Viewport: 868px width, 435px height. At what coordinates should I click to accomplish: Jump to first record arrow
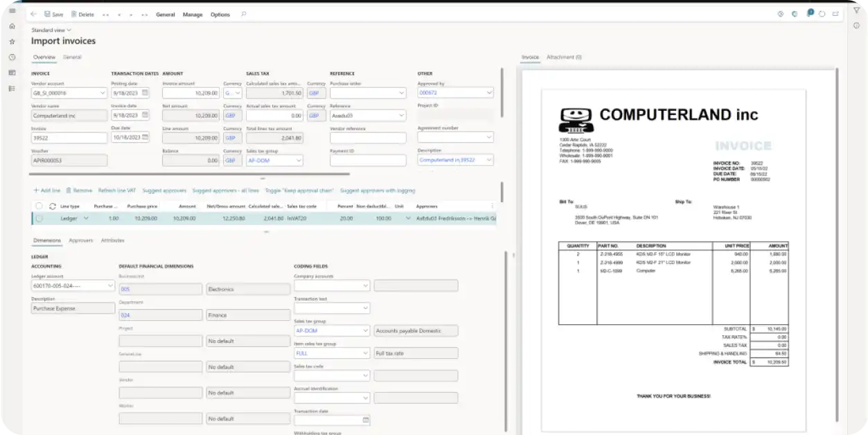(x=105, y=14)
